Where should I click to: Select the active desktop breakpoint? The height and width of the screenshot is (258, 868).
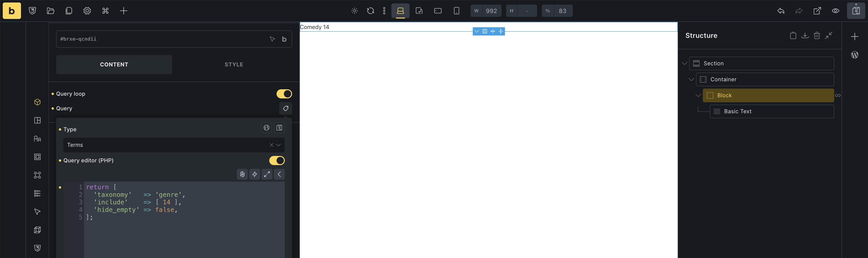tap(400, 11)
